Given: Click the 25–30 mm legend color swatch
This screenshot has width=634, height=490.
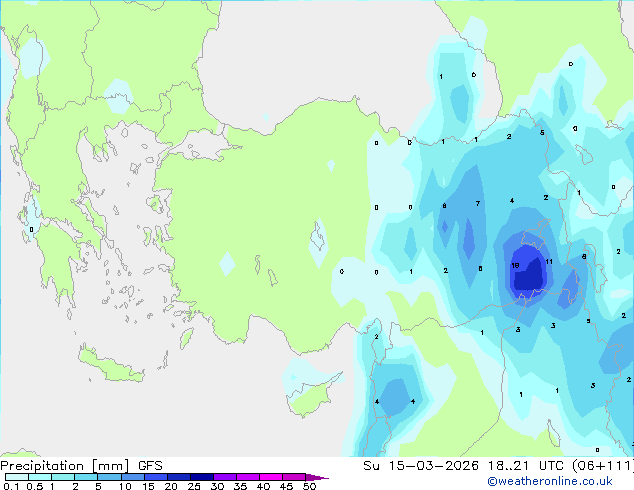Looking at the screenshot, I should (x=201, y=477).
